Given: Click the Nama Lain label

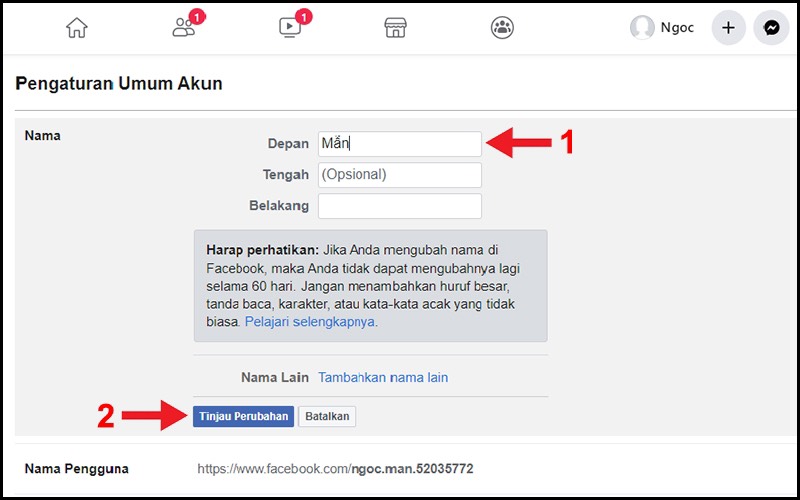Looking at the screenshot, I should (275, 378).
